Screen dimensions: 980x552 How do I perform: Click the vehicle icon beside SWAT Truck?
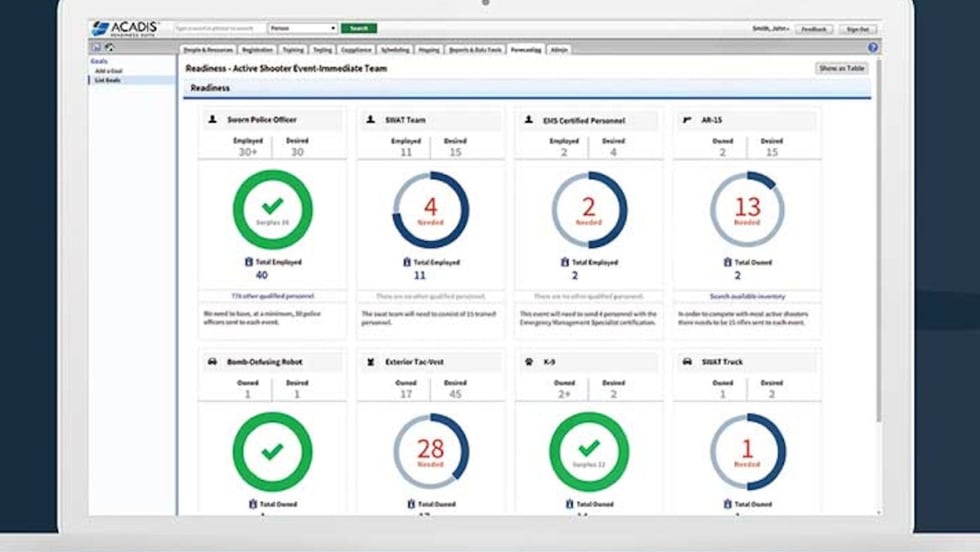(687, 361)
